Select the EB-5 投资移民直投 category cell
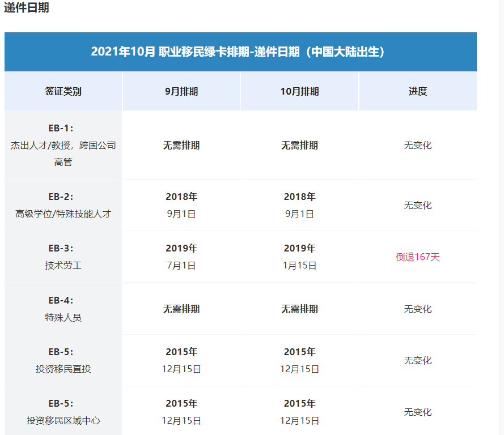This screenshot has height=435, width=504. click(x=63, y=360)
